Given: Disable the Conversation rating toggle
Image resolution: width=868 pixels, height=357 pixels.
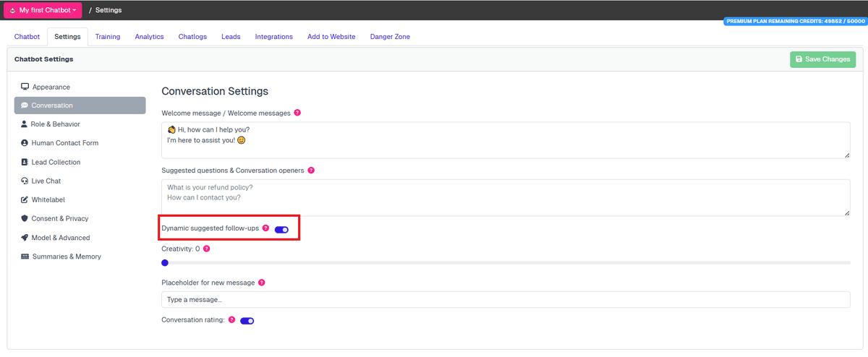Looking at the screenshot, I should click(247, 320).
